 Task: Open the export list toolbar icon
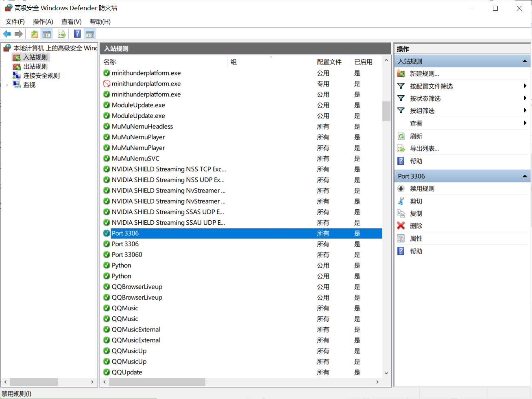coord(62,34)
